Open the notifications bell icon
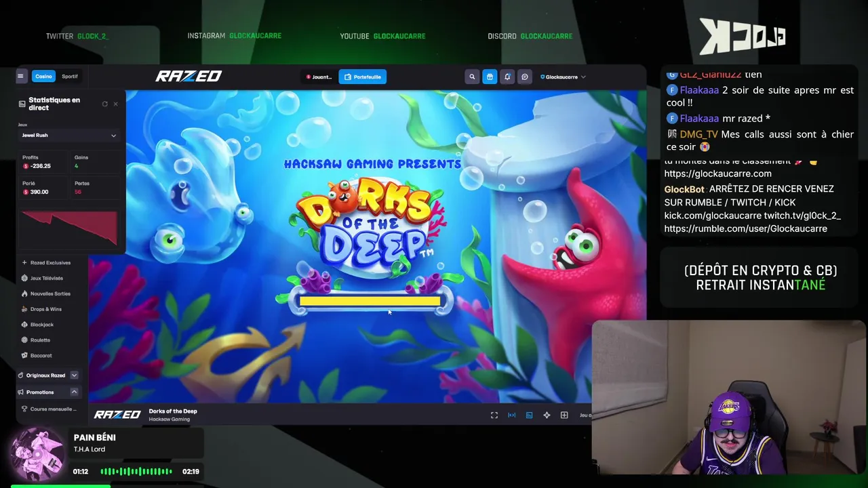This screenshot has width=868, height=488. pyautogui.click(x=507, y=77)
